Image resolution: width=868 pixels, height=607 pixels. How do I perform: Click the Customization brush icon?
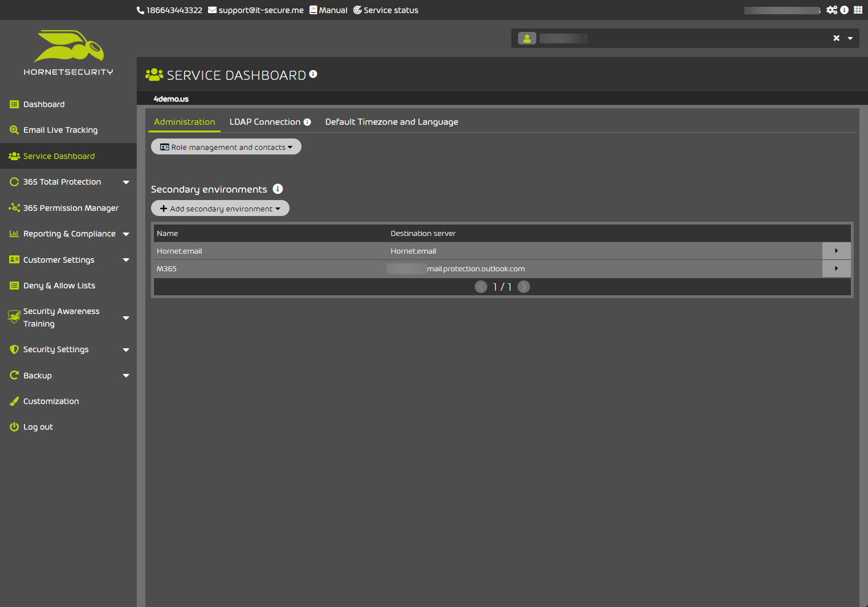(14, 401)
